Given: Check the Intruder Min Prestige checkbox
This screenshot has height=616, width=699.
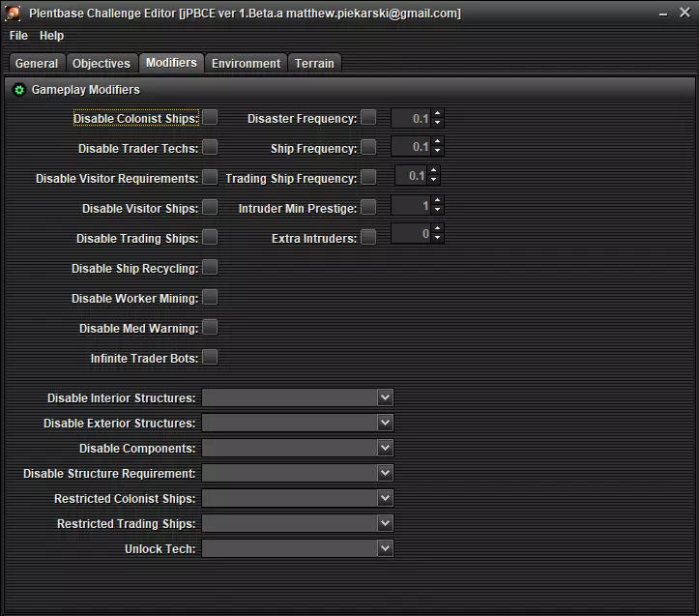Looking at the screenshot, I should [x=368, y=207].
